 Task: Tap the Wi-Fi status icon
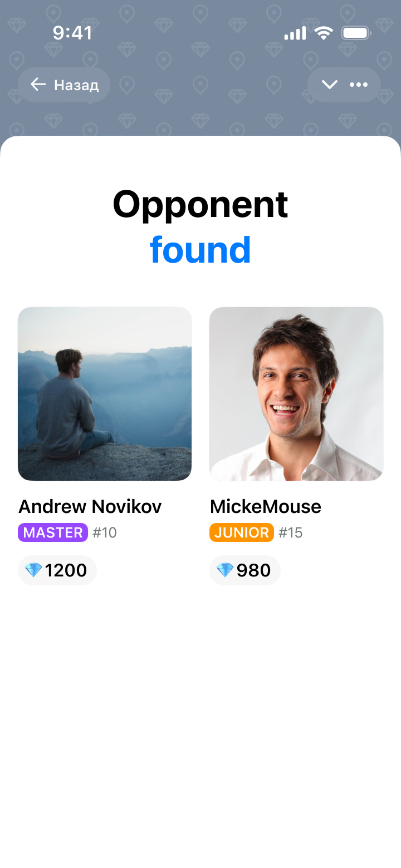pos(324,33)
